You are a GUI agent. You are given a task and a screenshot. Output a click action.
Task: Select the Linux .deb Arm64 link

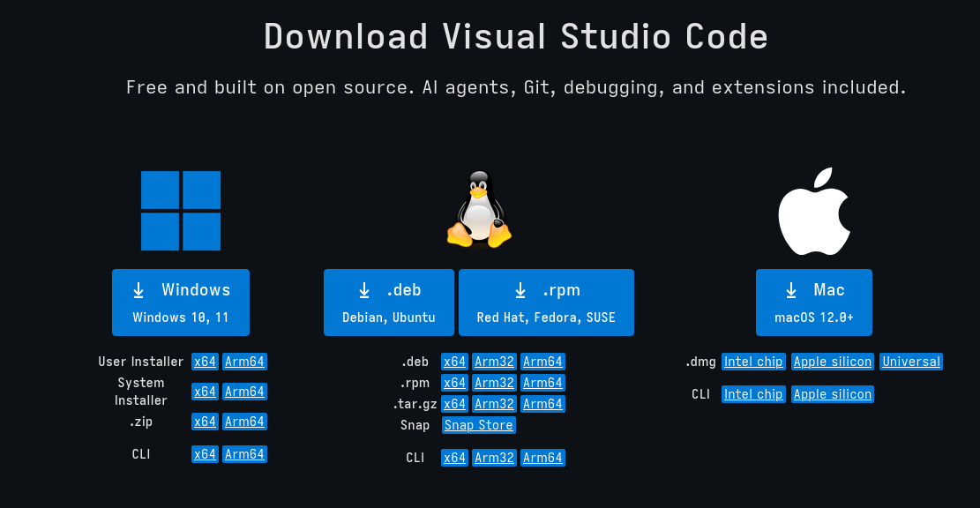click(x=542, y=362)
